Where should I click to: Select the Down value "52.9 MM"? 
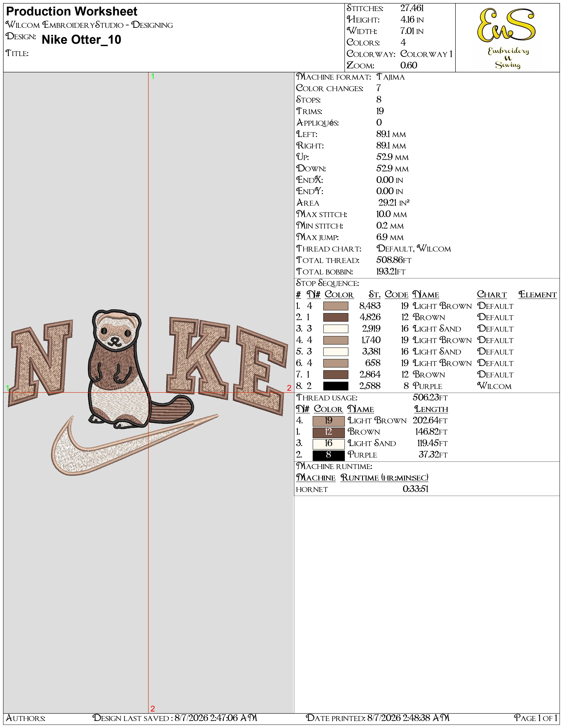point(392,169)
